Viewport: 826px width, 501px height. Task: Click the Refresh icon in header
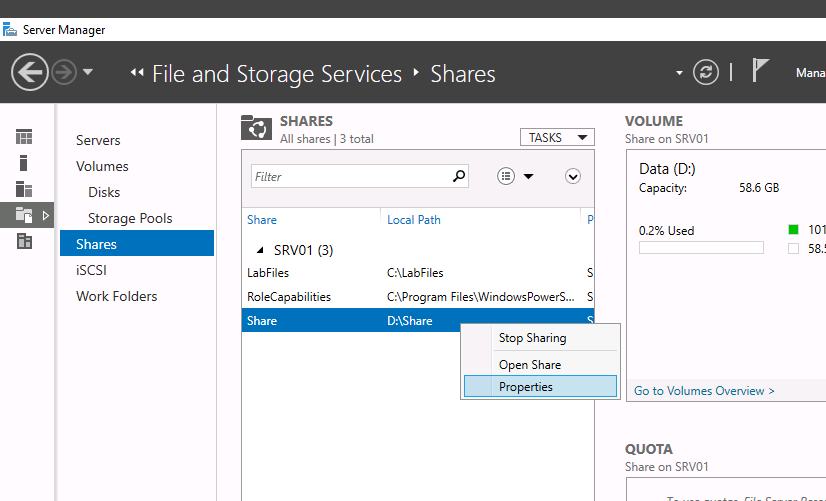(706, 72)
